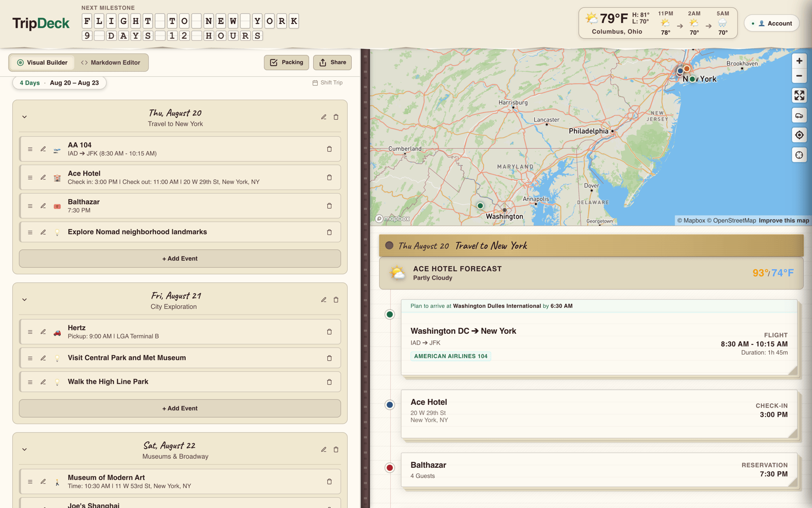Edit the Museum of Modern Art event
Screen dimensions: 812x508
[43, 482]
